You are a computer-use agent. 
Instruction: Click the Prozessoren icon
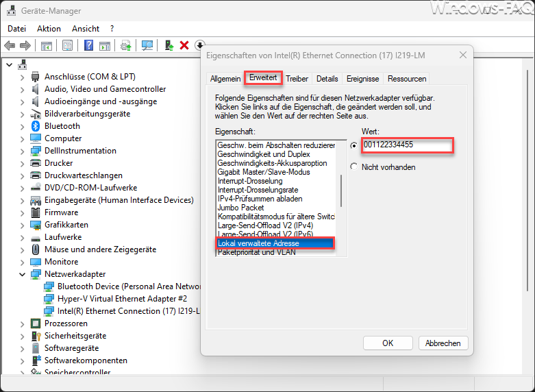coord(36,323)
